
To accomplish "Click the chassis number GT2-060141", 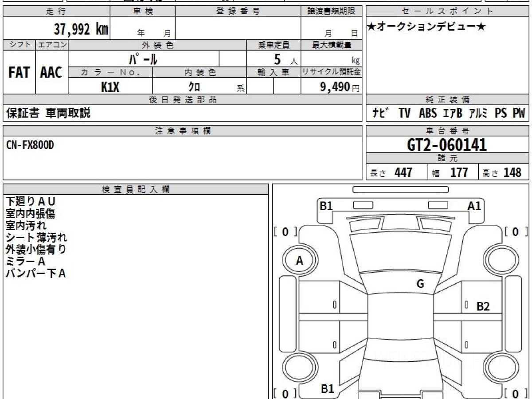I will point(447,145).
